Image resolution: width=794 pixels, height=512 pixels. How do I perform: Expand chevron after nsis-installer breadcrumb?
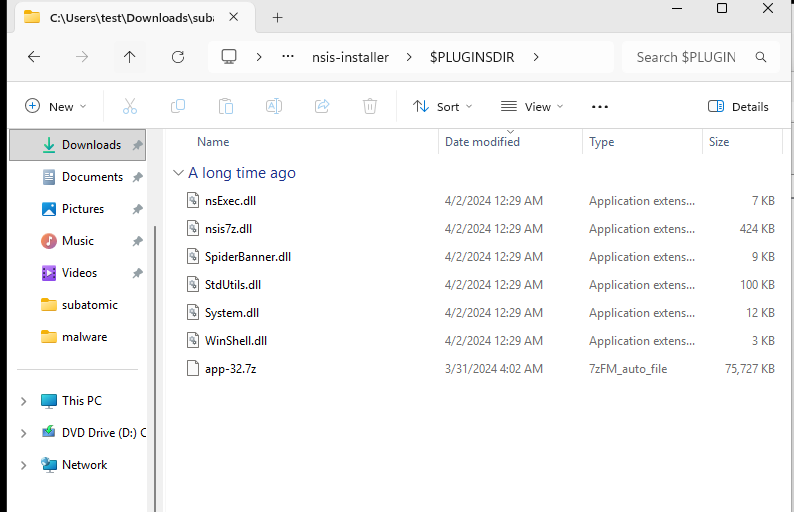[409, 57]
